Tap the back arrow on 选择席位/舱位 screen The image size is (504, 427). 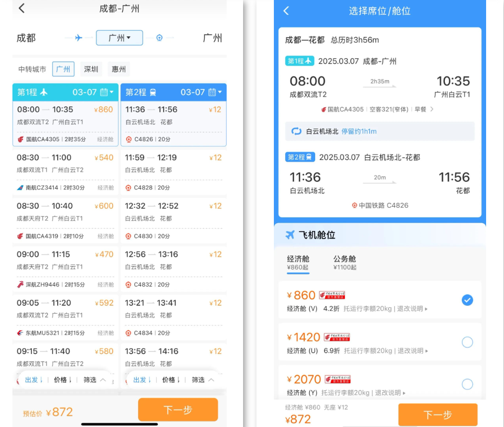[286, 11]
